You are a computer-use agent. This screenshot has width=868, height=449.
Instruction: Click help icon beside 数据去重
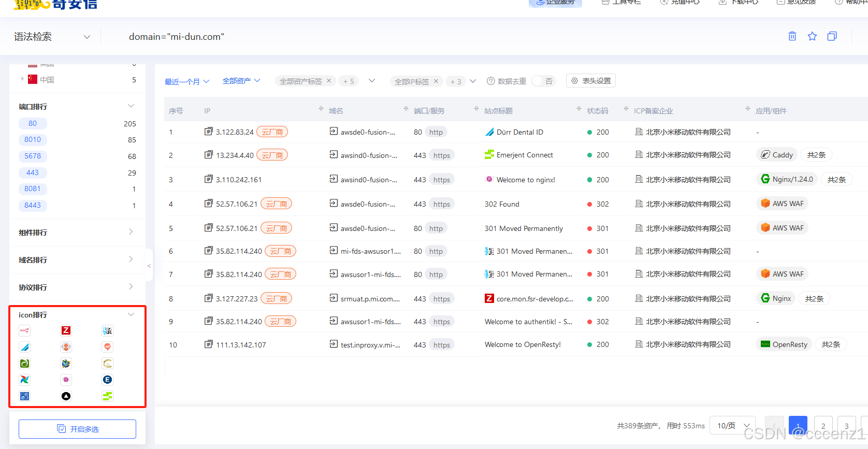coord(491,81)
